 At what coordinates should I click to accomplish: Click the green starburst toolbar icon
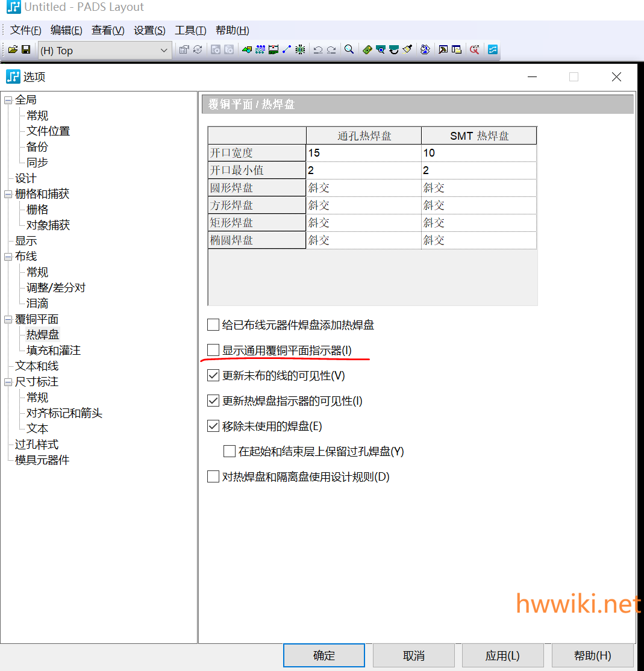[301, 49]
